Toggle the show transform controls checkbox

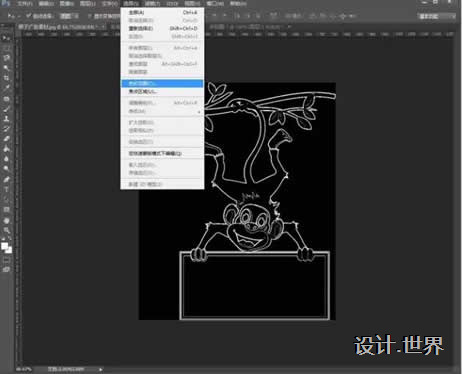point(90,16)
